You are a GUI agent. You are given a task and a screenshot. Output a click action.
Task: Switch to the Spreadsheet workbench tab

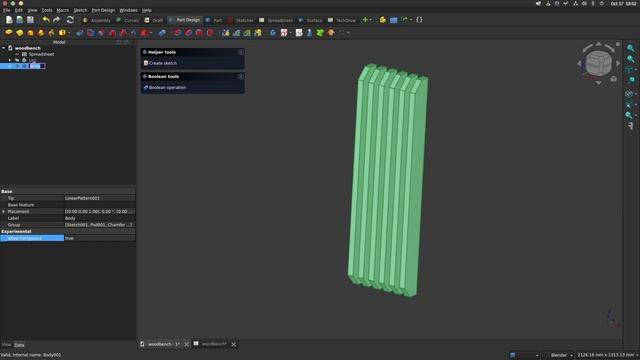276,20
